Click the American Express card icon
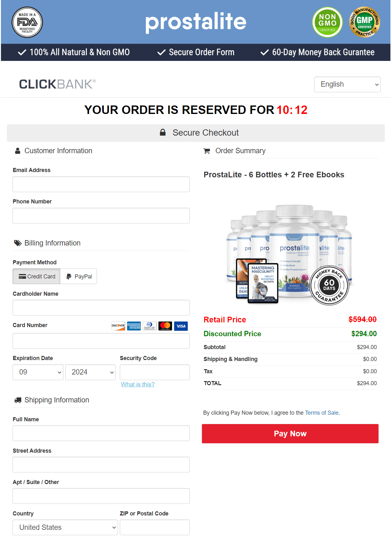Screen dimensions: 392x544 (134, 326)
